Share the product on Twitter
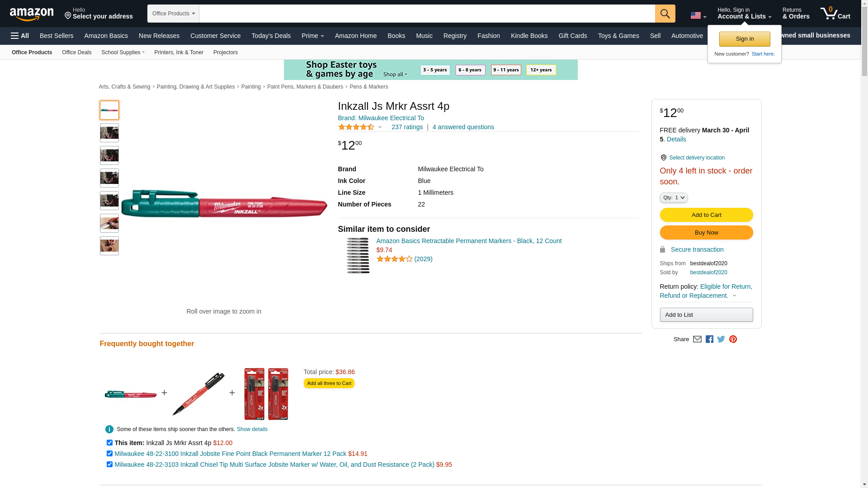The image size is (868, 488). tap(721, 339)
